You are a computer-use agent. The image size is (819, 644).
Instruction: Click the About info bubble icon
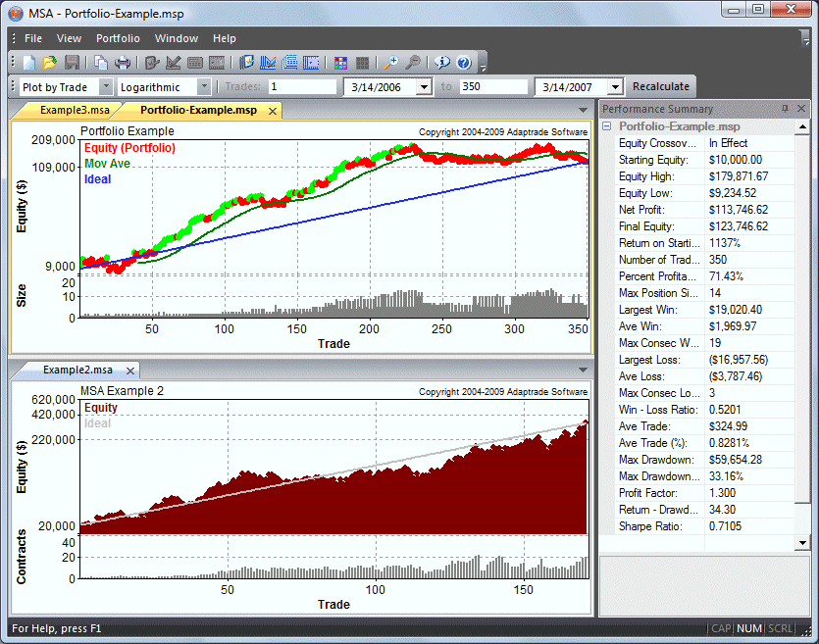(x=442, y=63)
